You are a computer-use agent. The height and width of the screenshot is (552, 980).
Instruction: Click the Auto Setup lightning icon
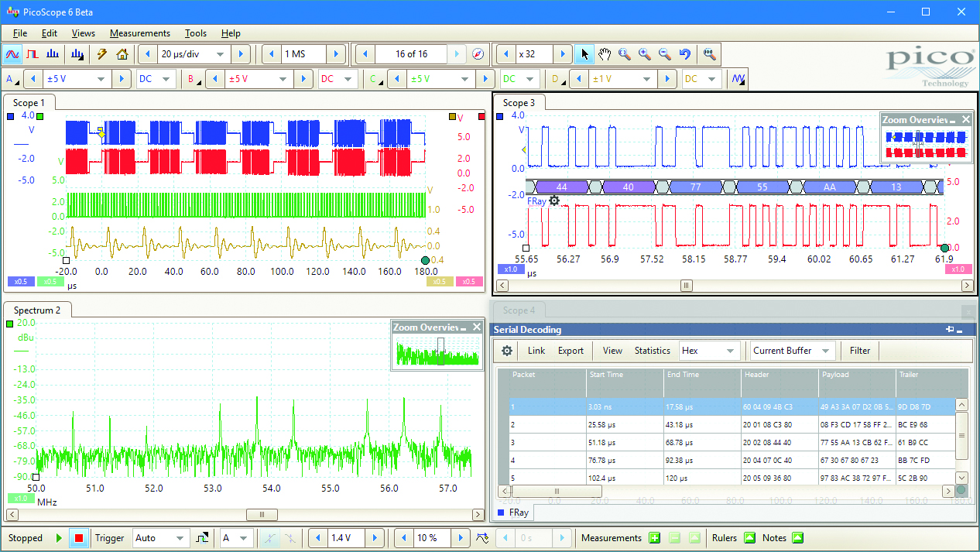point(101,54)
